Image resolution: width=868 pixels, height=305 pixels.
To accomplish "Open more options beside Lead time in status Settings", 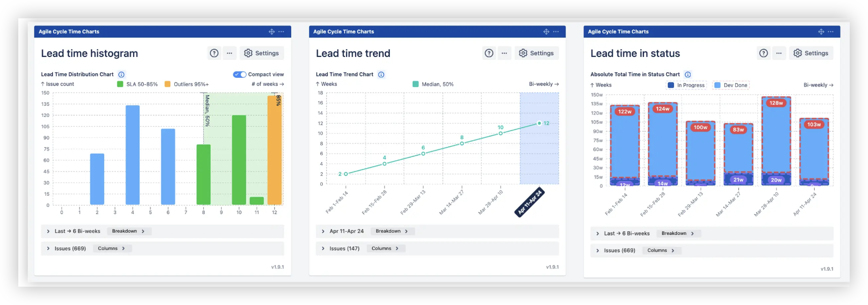I will pyautogui.click(x=779, y=53).
